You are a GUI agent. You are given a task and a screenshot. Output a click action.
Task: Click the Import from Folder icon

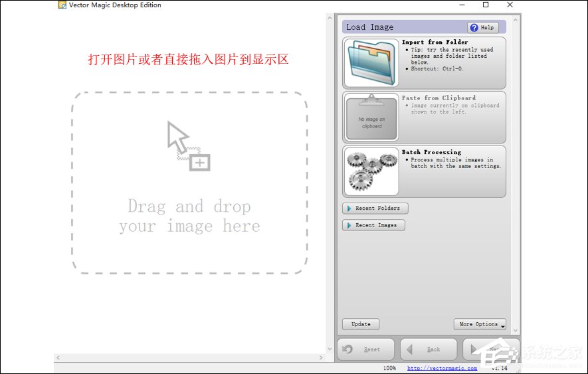point(371,62)
